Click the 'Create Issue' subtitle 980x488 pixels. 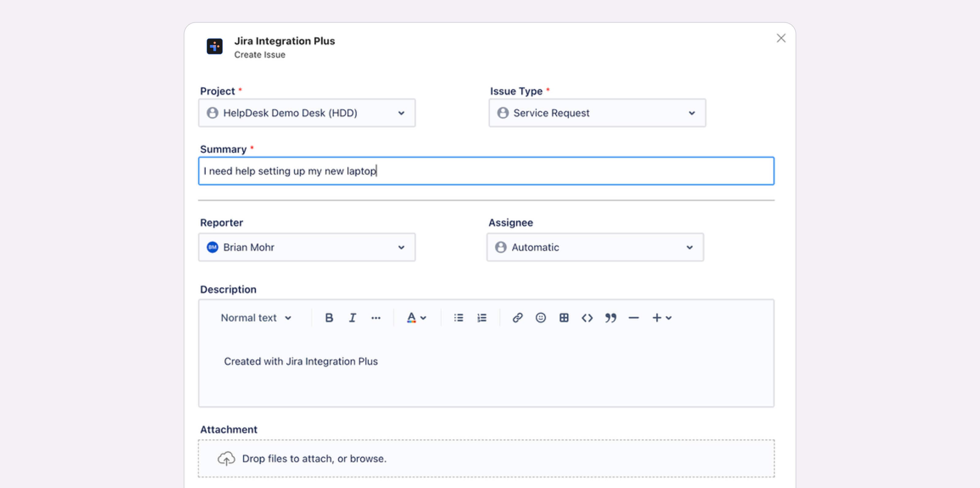point(260,55)
